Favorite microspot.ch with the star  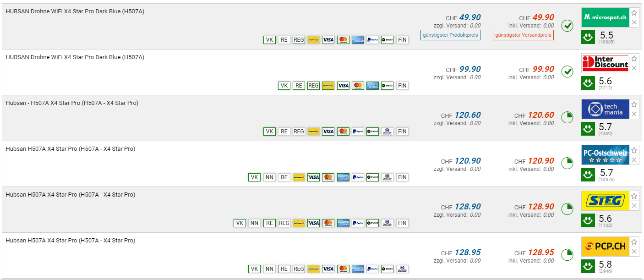pos(634,13)
